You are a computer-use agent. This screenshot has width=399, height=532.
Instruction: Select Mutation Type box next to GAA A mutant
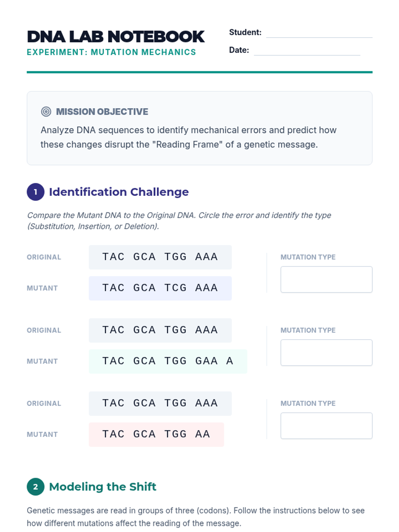[x=326, y=352]
